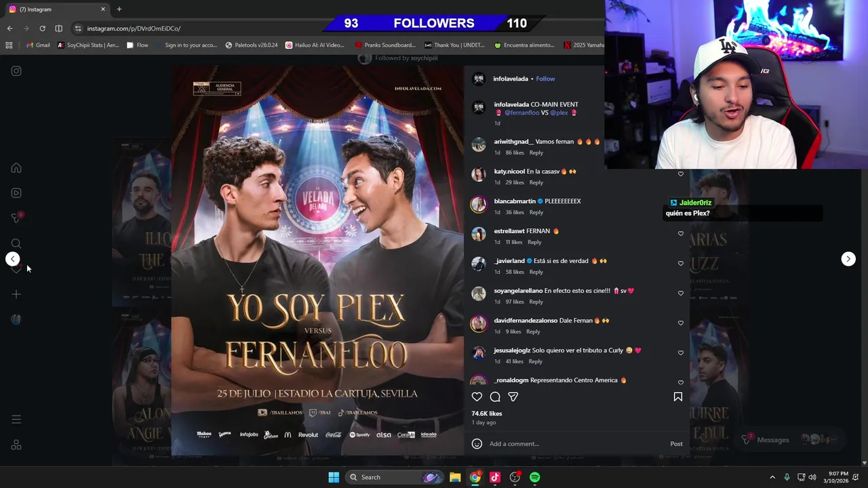Image resolution: width=868 pixels, height=488 pixels.
Task: View 86 likes on ariwithgnad__ comment
Action: tap(515, 152)
